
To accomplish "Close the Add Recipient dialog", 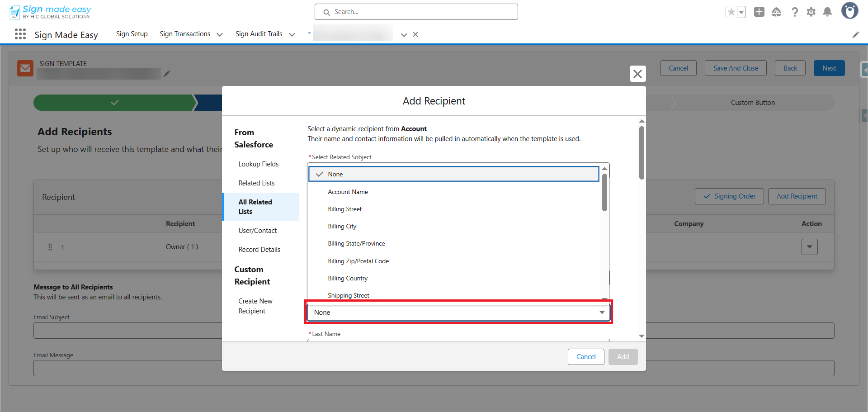I will point(637,74).
